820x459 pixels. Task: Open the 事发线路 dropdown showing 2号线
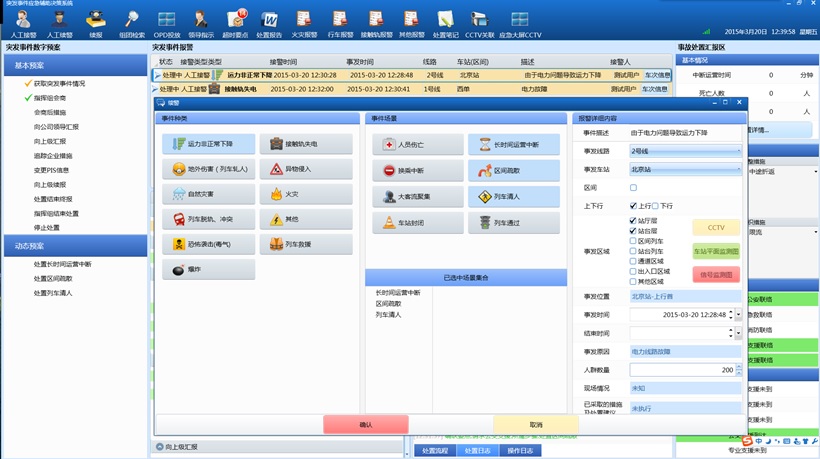point(686,151)
